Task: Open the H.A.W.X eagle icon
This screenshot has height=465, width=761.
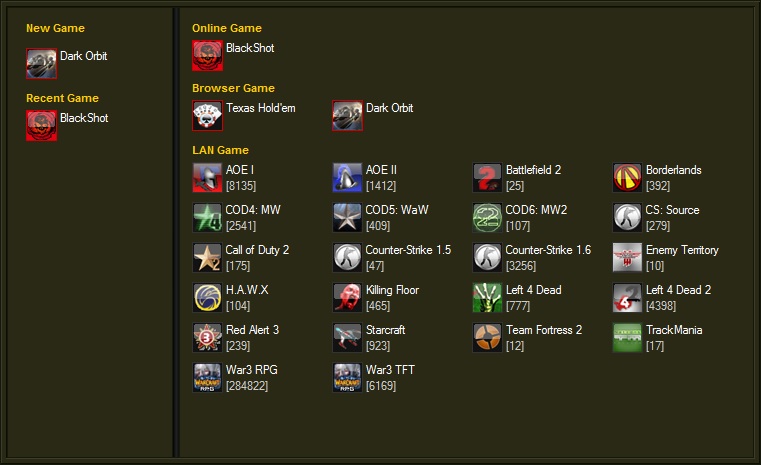Action: 207,298
